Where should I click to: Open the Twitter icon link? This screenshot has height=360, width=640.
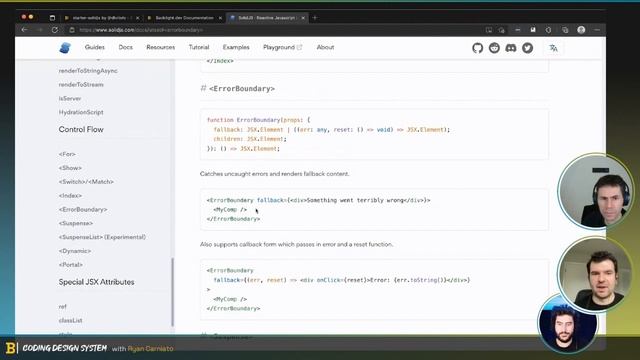pos(527,48)
